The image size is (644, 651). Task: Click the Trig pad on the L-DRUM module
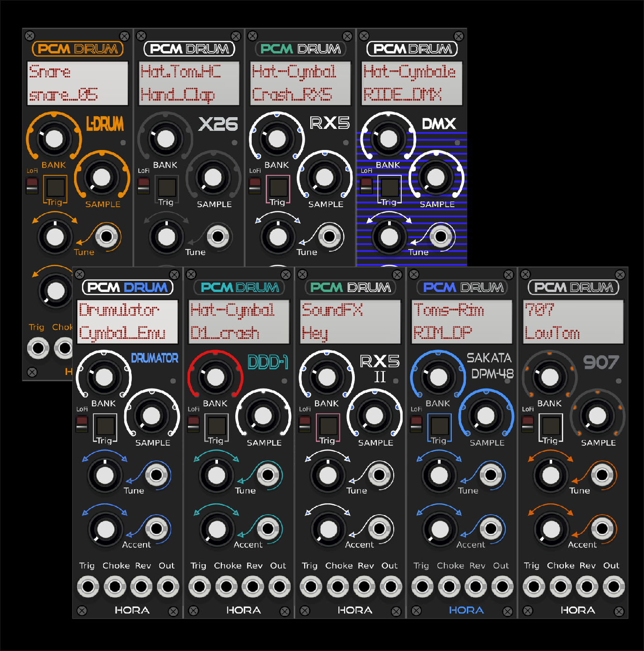click(x=55, y=187)
